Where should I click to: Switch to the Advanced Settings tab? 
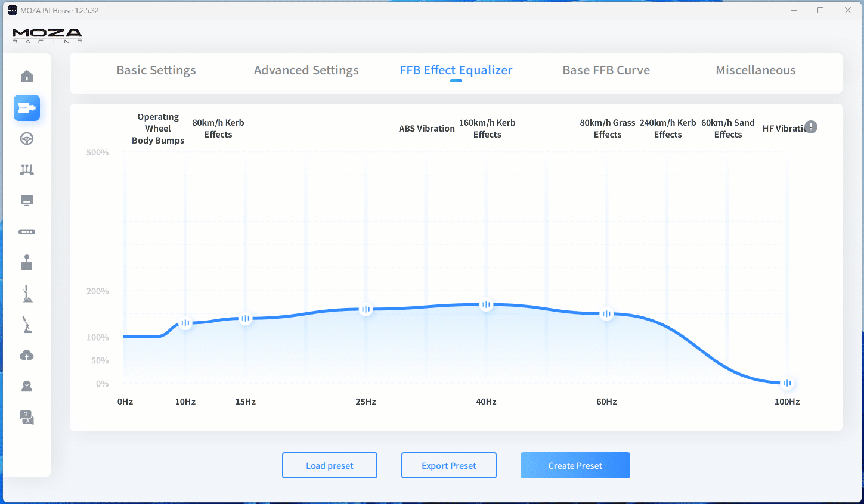[306, 70]
